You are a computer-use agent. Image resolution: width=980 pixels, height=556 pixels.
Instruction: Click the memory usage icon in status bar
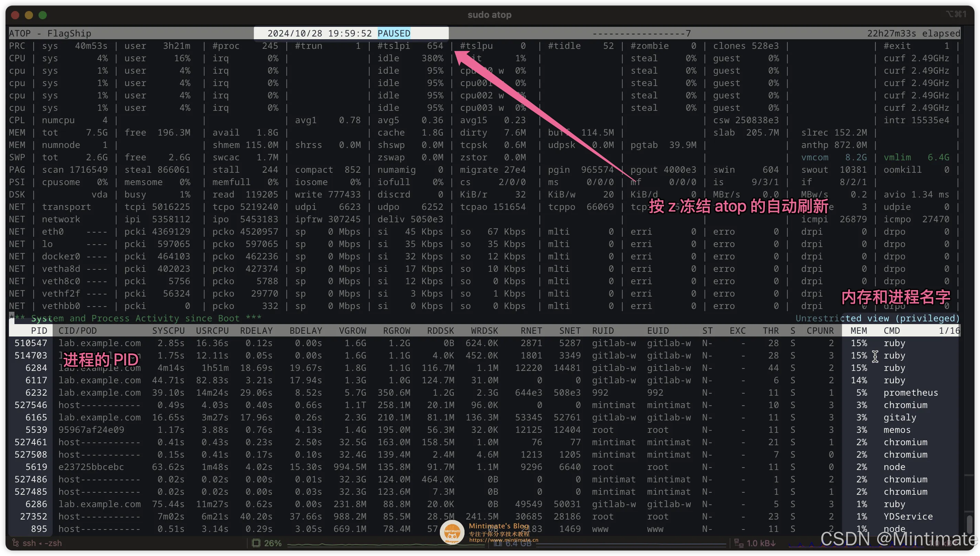498,543
